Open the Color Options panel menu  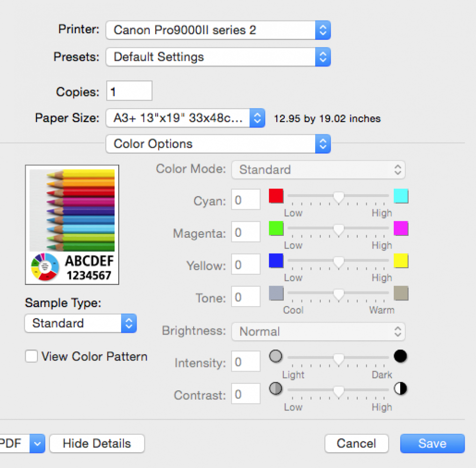click(x=218, y=144)
